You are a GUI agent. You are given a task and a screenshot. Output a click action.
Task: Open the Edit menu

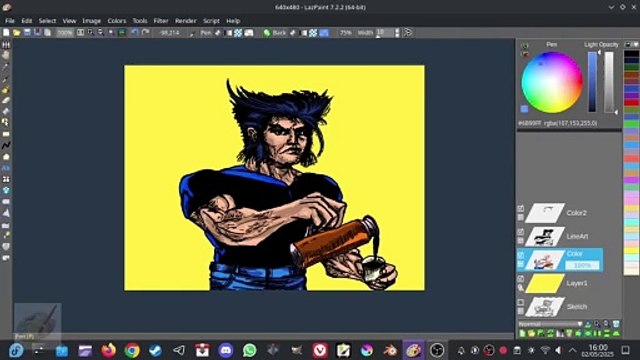point(27,21)
